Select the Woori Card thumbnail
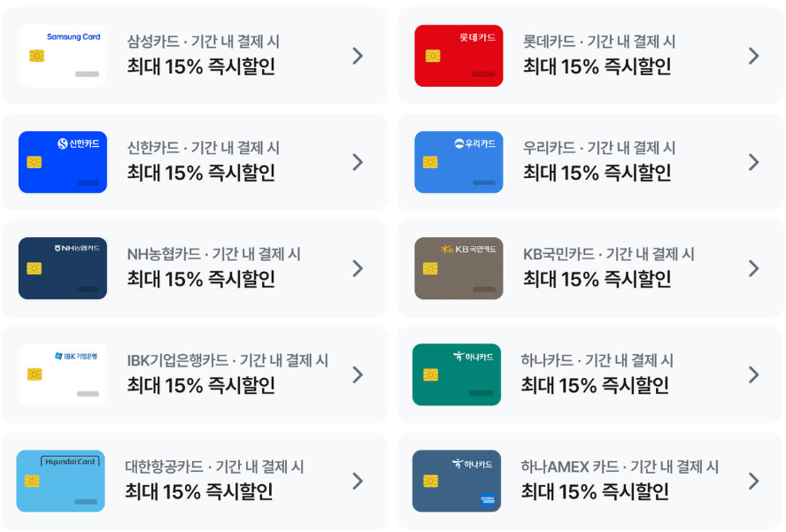The image size is (786, 532). tap(458, 162)
